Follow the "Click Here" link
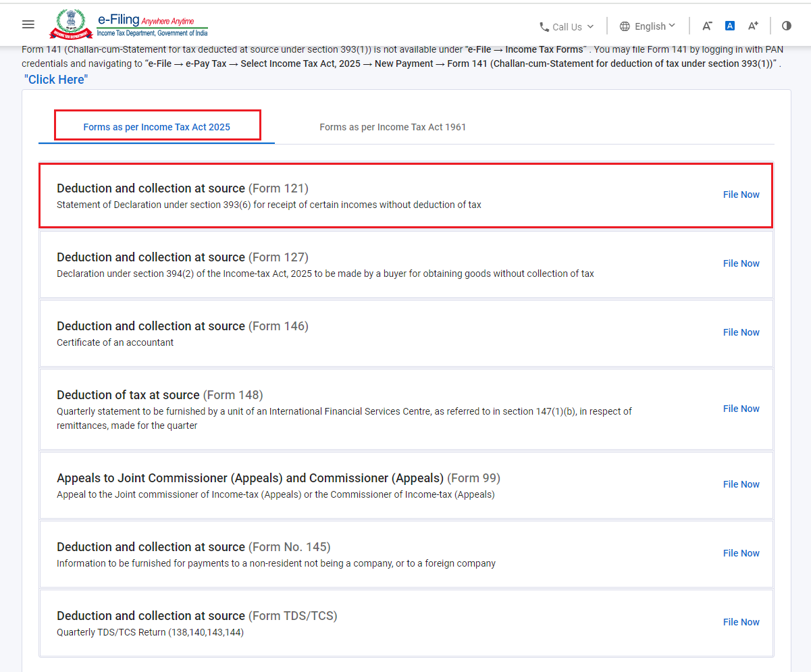This screenshot has height=672, width=811. pos(56,80)
